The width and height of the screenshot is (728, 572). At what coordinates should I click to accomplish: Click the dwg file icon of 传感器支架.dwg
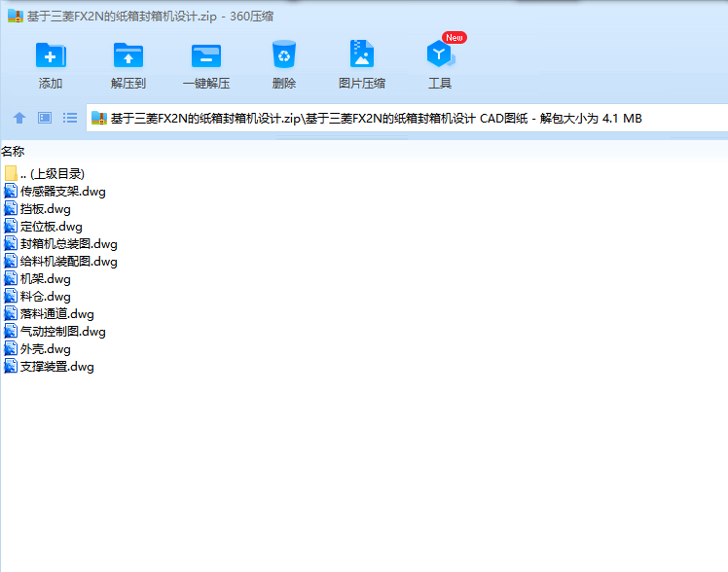(x=11, y=191)
